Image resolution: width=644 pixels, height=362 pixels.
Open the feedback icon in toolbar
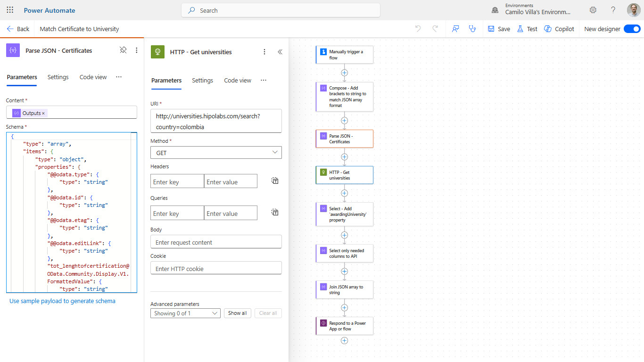[455, 29]
